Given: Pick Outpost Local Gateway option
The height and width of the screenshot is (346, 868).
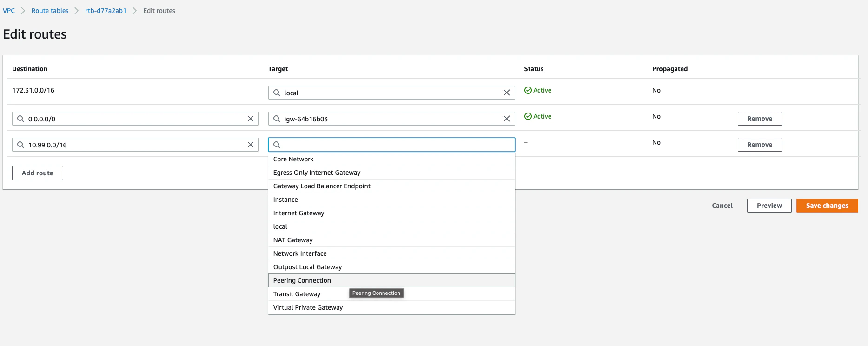Looking at the screenshot, I should [391, 267].
